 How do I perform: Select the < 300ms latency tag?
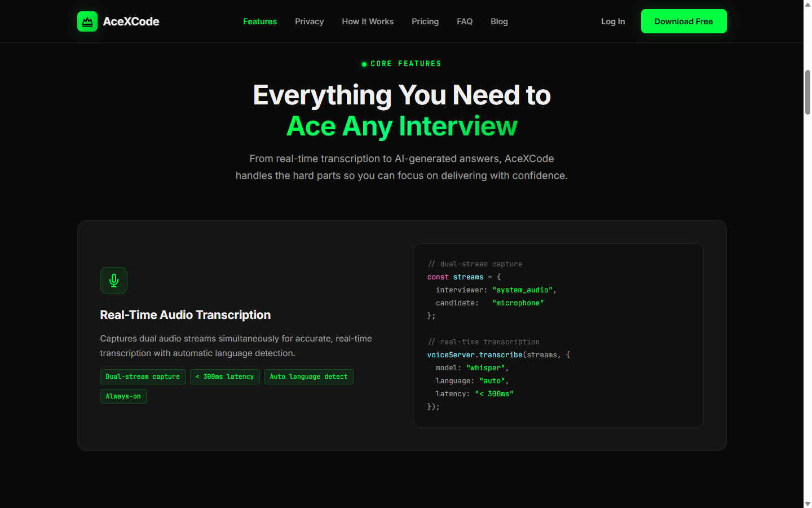pos(225,376)
